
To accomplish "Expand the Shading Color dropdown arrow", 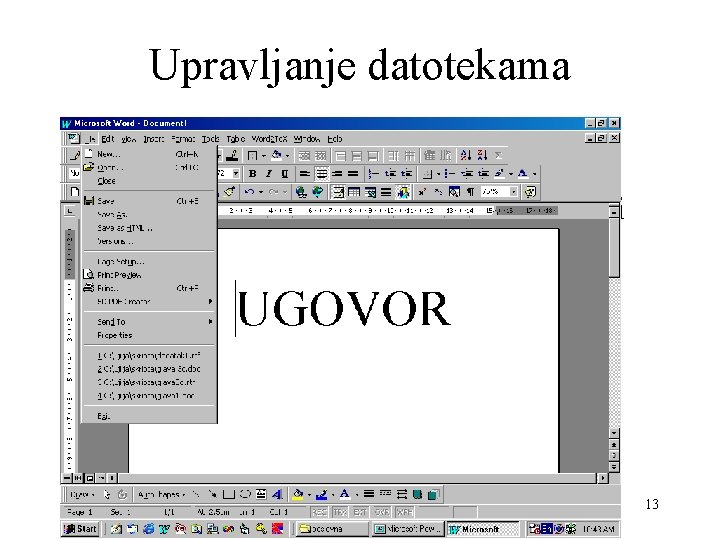I will [287, 156].
